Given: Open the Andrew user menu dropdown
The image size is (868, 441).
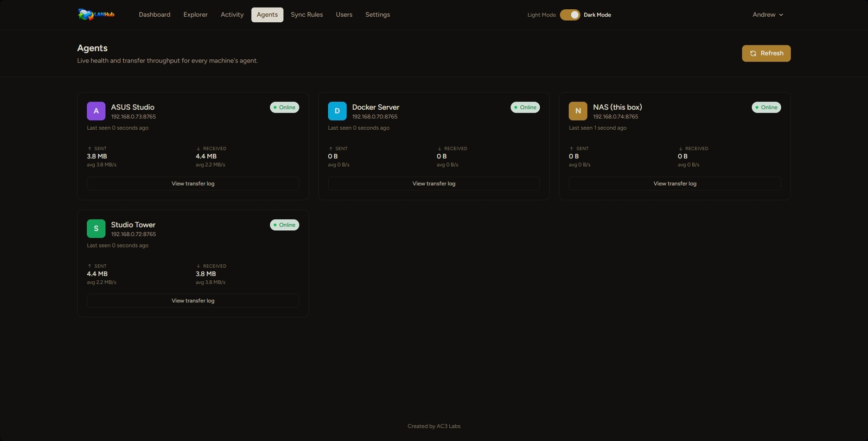Looking at the screenshot, I should coord(768,15).
